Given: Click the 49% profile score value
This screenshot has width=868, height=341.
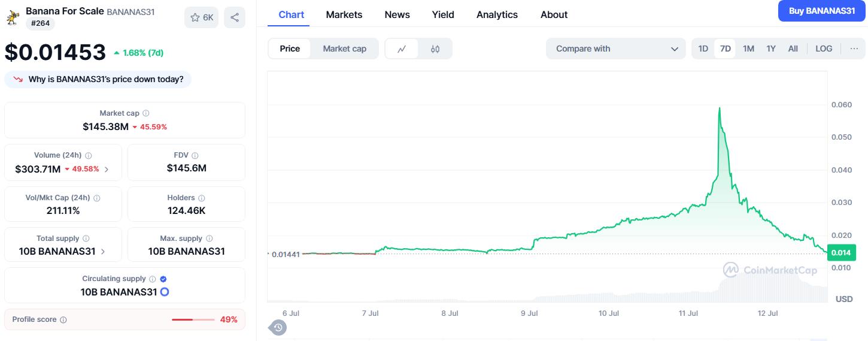Looking at the screenshot, I should pyautogui.click(x=229, y=319).
